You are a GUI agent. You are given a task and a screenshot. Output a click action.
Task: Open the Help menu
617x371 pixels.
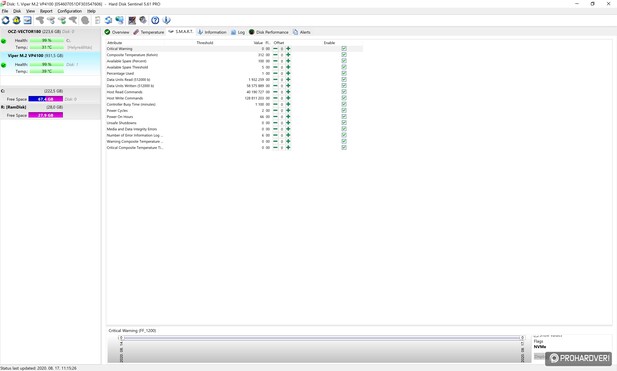[x=91, y=11]
